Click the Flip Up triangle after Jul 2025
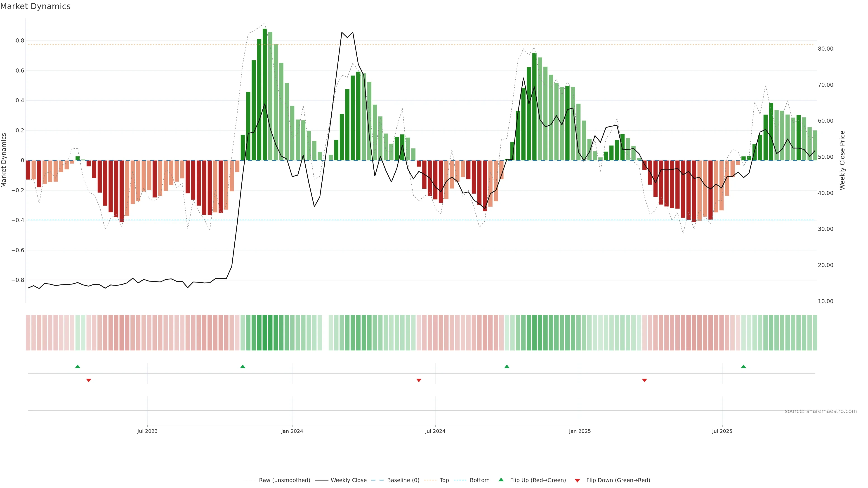Viewport: 868px width, 488px height. tap(743, 366)
